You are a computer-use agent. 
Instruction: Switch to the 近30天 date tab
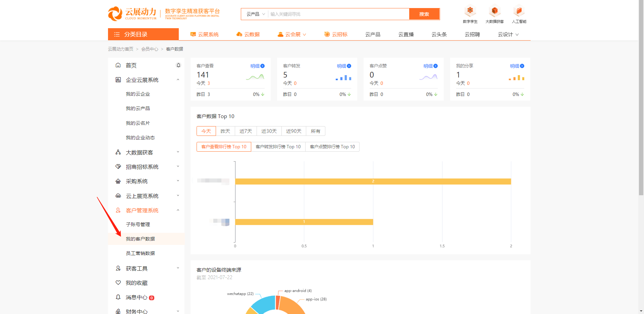pos(269,131)
